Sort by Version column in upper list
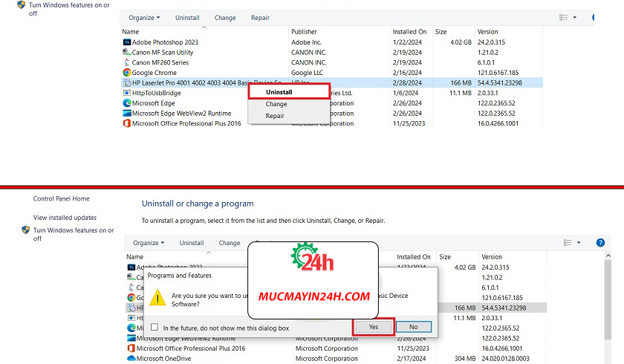Screen dimensions: 624x364 pyautogui.click(x=509, y=31)
